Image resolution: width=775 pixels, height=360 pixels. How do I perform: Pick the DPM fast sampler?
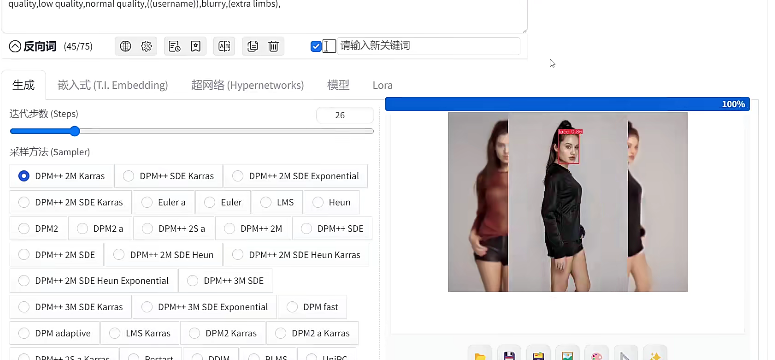[x=312, y=307]
